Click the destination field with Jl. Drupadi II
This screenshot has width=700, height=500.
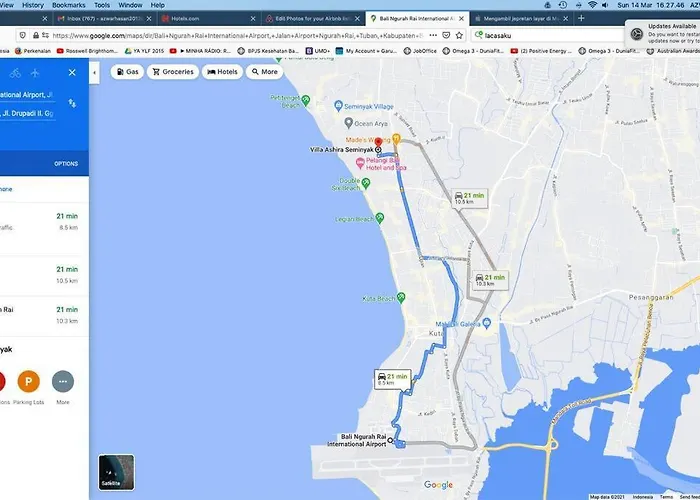click(27, 114)
